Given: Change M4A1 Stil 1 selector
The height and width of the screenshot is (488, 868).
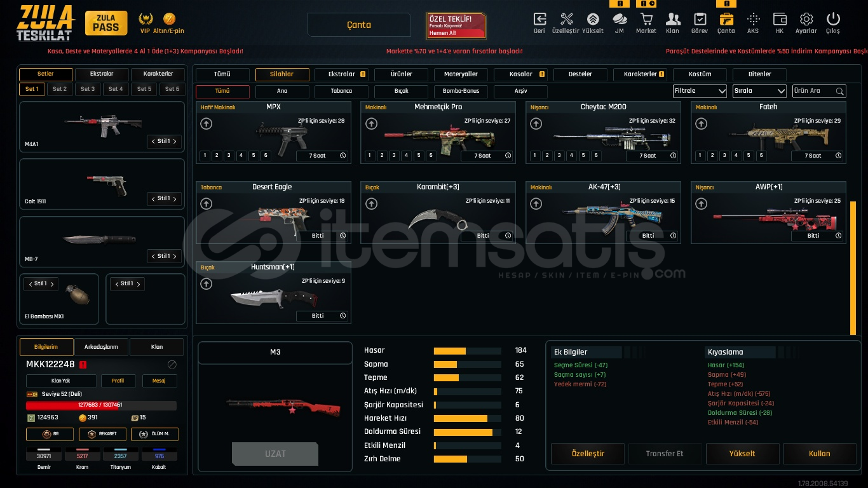Looking at the screenshot, I should [164, 141].
